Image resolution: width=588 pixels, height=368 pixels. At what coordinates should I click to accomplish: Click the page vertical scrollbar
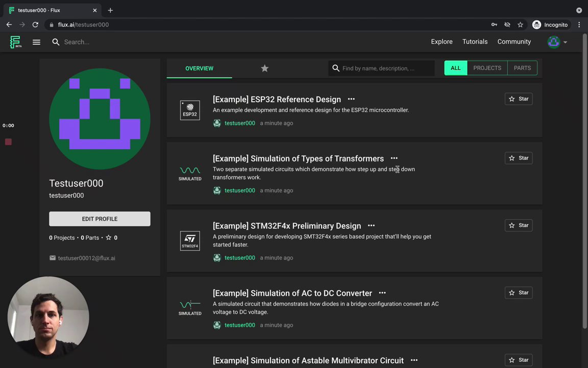[x=584, y=181]
